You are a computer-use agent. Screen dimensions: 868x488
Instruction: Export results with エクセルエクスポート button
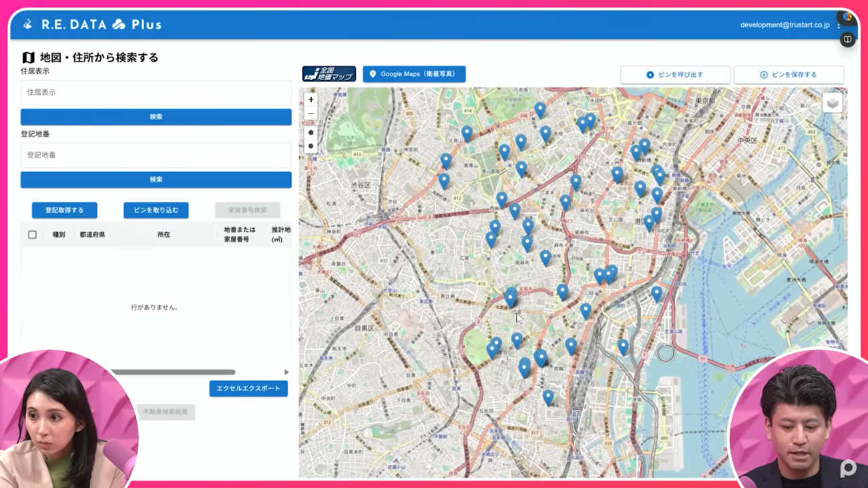[248, 389]
